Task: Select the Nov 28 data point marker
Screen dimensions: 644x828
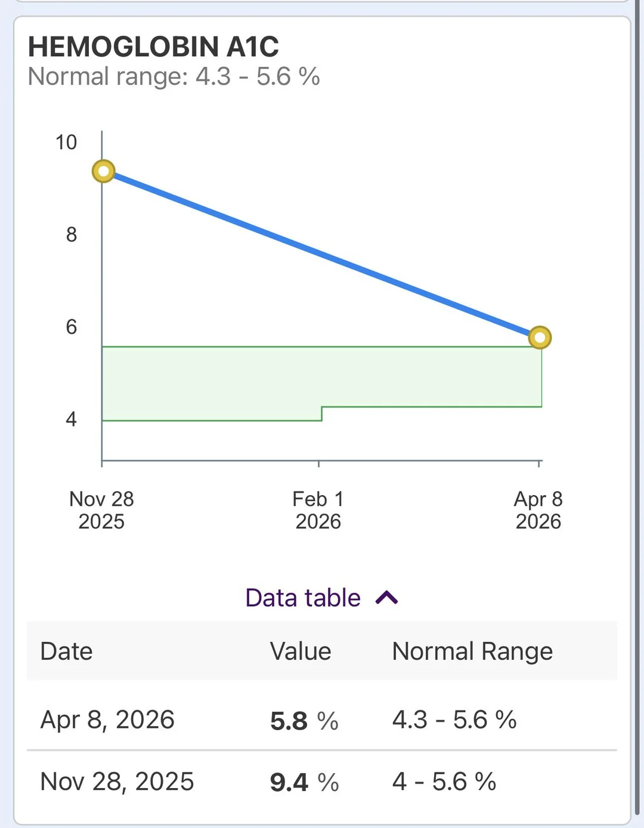Action: tap(103, 171)
